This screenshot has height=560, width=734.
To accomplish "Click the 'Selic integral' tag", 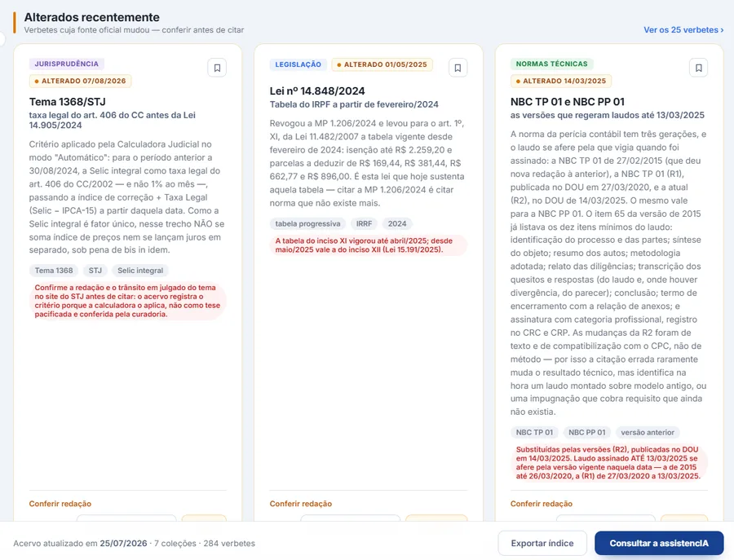I will 140,271.
